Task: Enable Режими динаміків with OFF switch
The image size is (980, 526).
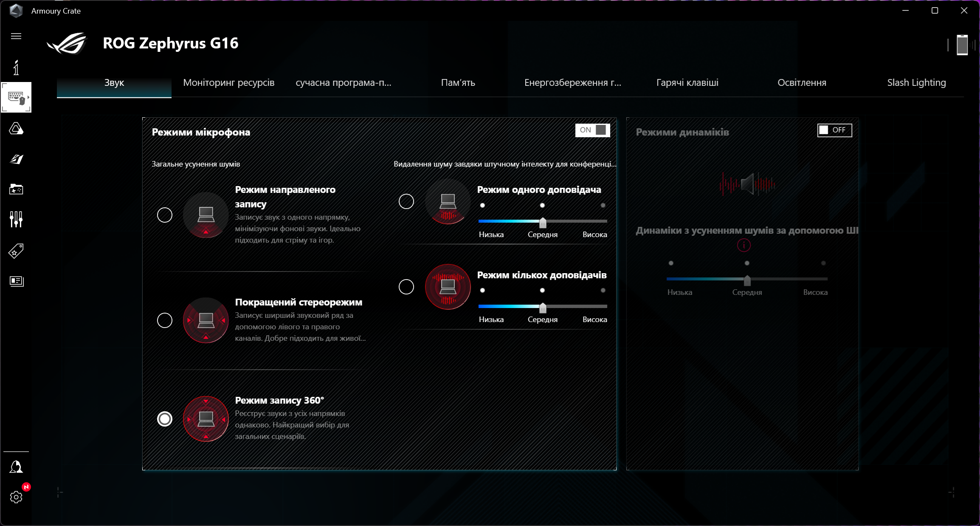Action: (x=834, y=130)
